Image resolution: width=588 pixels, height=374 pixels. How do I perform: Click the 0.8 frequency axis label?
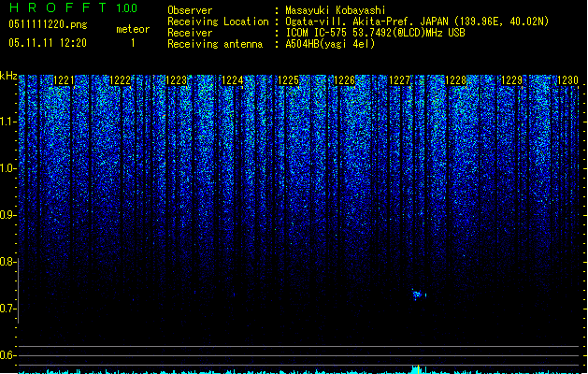[7, 262]
